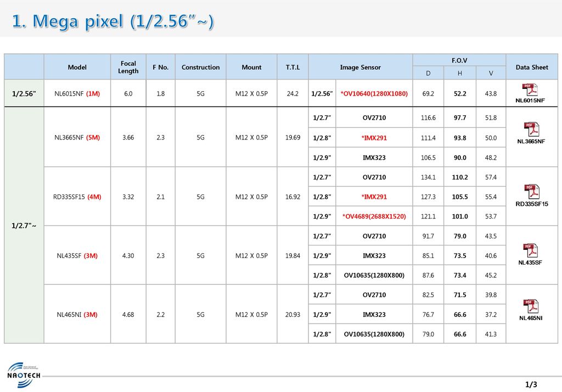
Task: Click vertical FOV value "45.2"
Action: tap(491, 275)
